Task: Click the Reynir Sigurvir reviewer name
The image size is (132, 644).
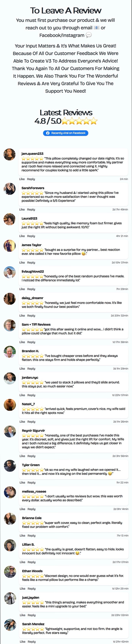Action: pos(33,430)
